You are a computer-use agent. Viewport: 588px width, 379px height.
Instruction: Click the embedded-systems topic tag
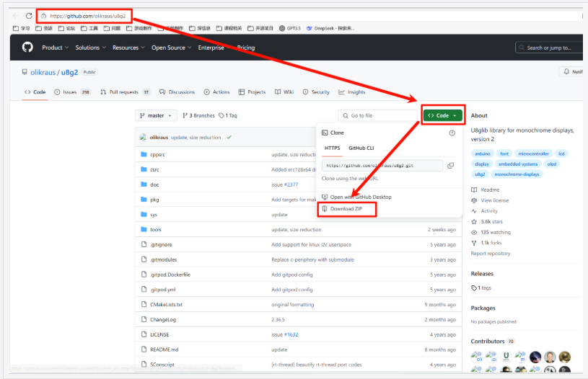tap(518, 164)
